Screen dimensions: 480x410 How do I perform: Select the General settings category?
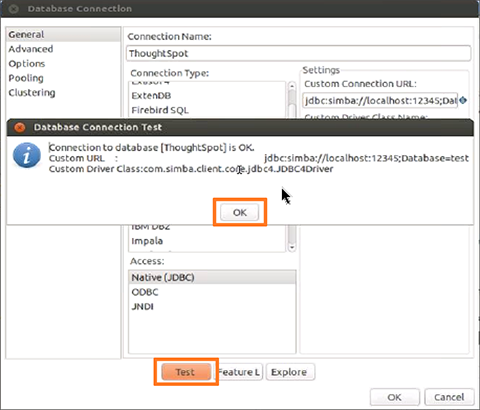63,35
